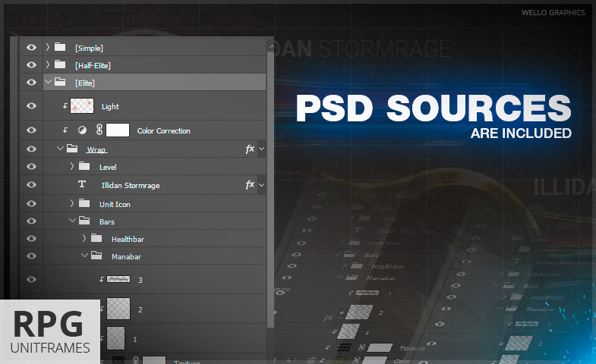Select layer 2 thumbnail
Image resolution: width=596 pixels, height=364 pixels.
118,309
